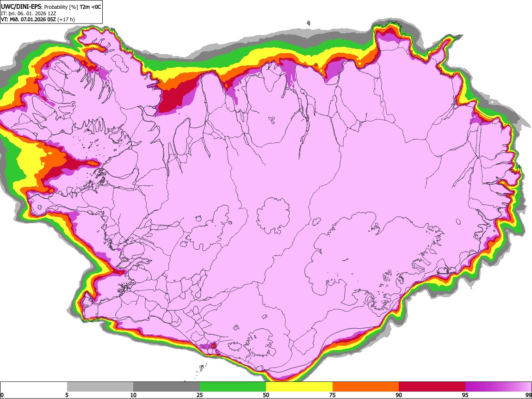Click the '95' legend tick label
The width and height of the screenshot is (532, 399).
pyautogui.click(x=465, y=395)
